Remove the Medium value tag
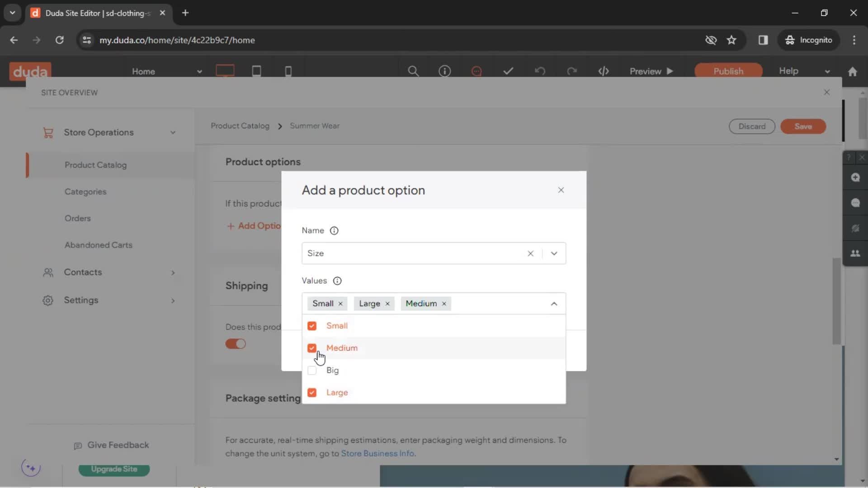Image resolution: width=868 pixels, height=488 pixels. click(x=444, y=304)
